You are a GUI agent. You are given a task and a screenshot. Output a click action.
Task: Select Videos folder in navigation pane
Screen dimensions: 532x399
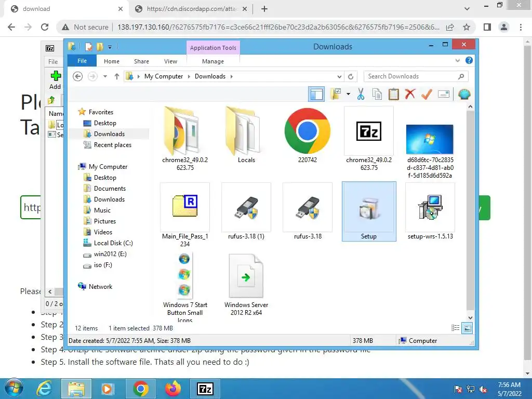103,232
